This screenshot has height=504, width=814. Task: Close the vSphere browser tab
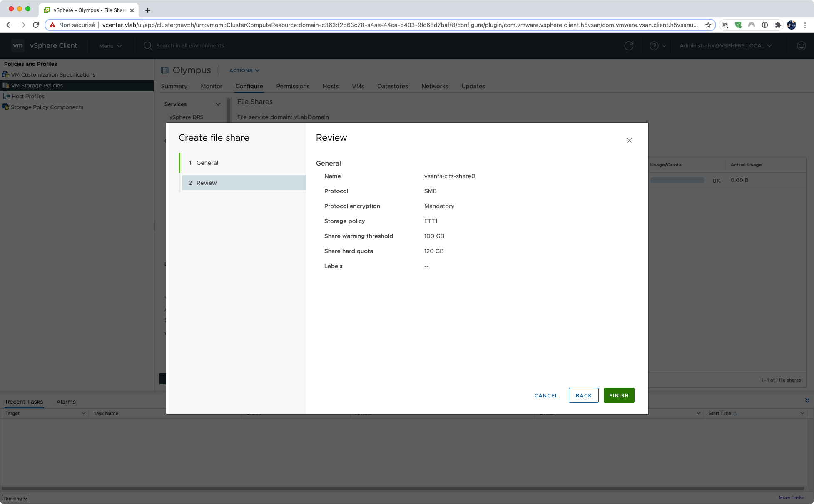132,10
